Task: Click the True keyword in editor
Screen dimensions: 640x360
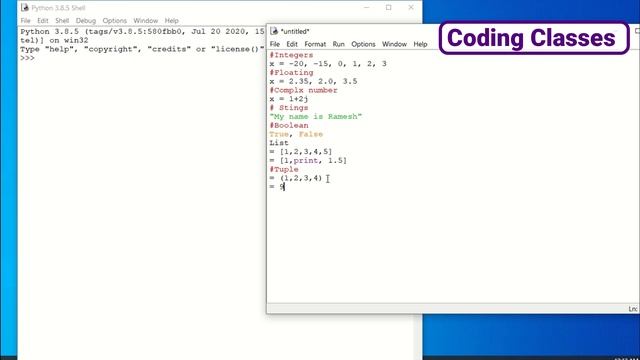Action: [279, 134]
